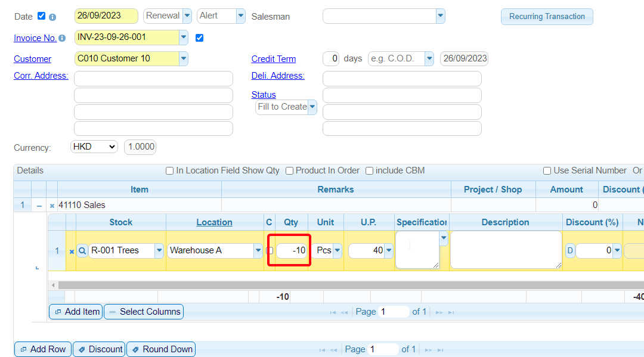Click the info icon beside Date

pos(52,17)
